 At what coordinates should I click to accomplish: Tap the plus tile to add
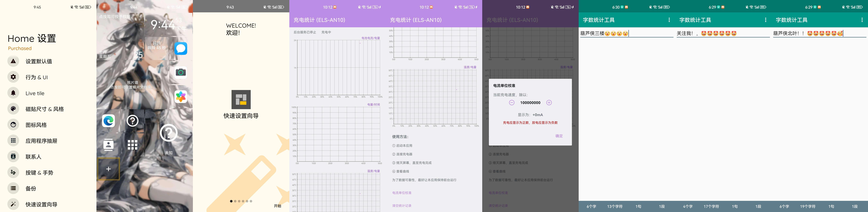pyautogui.click(x=108, y=169)
